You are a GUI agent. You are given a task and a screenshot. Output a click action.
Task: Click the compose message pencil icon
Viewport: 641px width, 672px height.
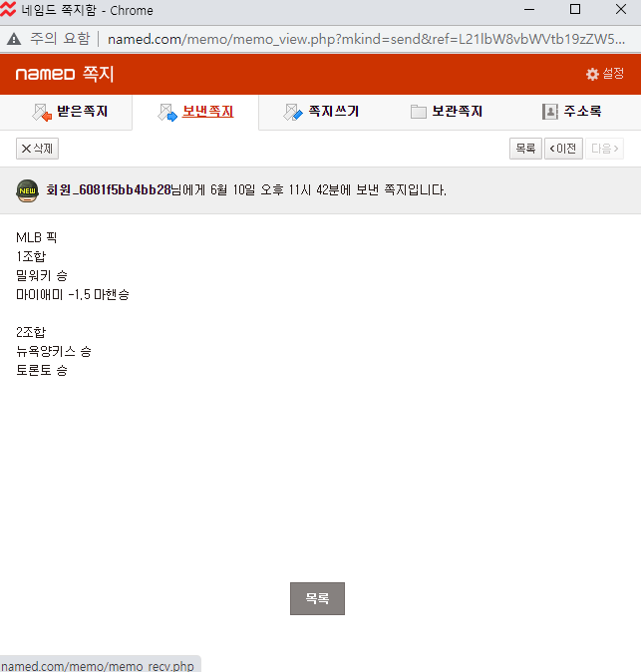point(293,113)
